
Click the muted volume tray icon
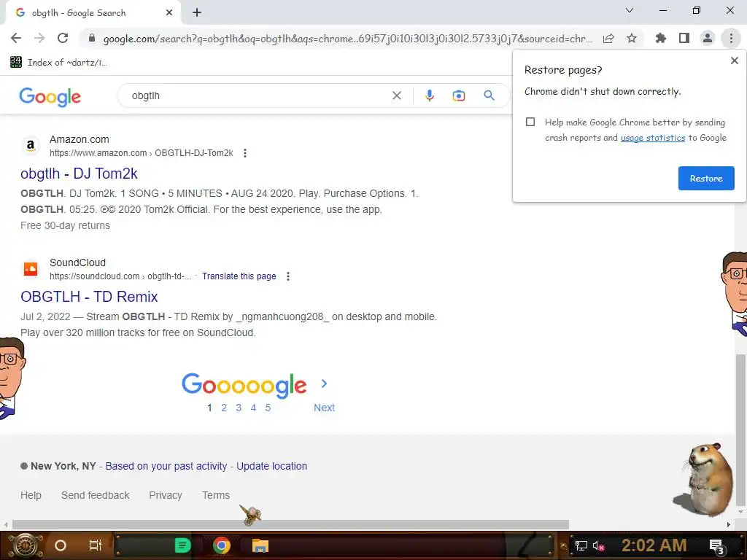click(598, 545)
